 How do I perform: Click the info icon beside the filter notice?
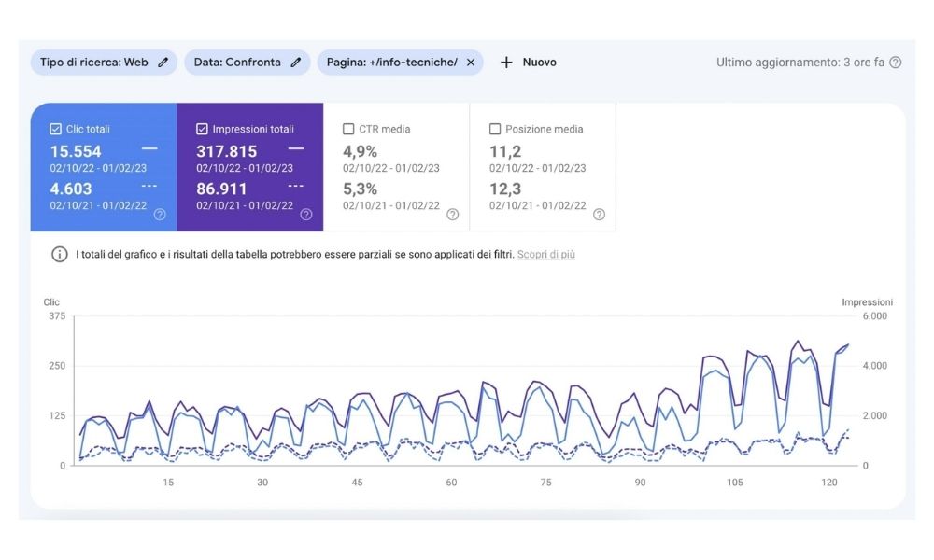coord(59,255)
